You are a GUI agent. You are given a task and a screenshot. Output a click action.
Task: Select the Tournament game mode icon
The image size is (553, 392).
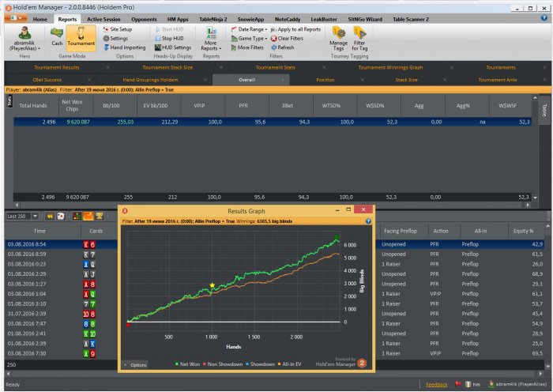81,36
